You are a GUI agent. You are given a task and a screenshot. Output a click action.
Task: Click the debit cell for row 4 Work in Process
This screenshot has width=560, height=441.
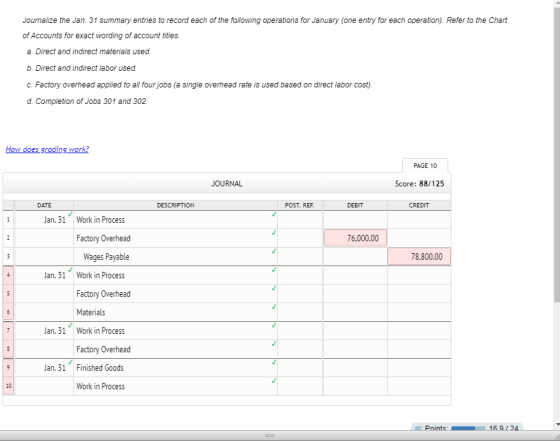click(x=355, y=275)
